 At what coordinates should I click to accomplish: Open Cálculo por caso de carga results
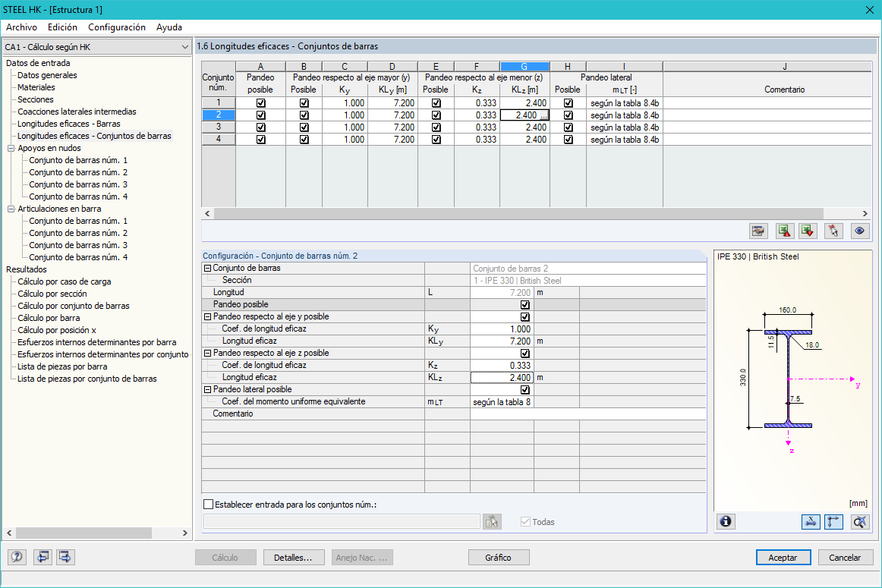[64, 281]
